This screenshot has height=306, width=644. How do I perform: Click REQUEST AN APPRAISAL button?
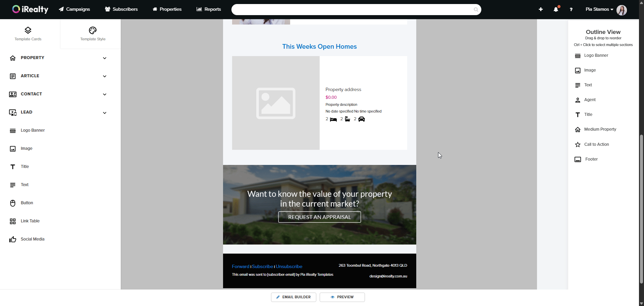click(x=319, y=217)
